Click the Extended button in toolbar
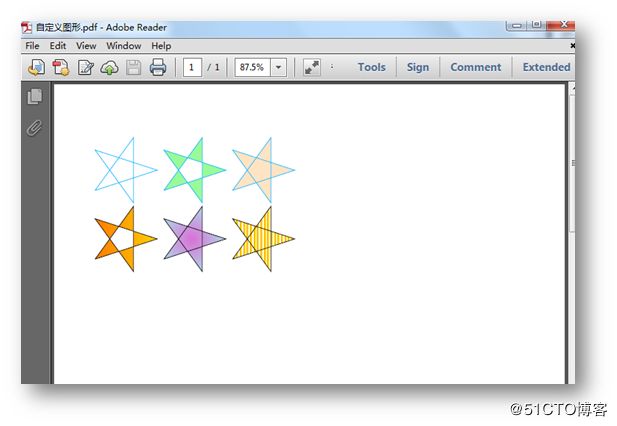Viewport: 617px width, 426px height. point(546,68)
